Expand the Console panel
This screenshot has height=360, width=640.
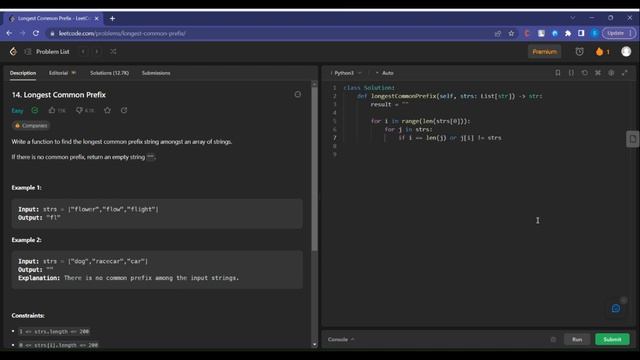tap(341, 340)
